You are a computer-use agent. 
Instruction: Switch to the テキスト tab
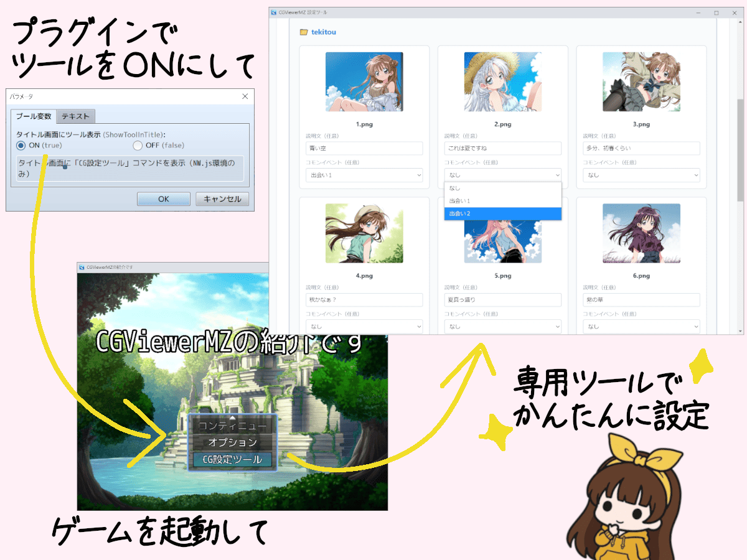click(75, 116)
